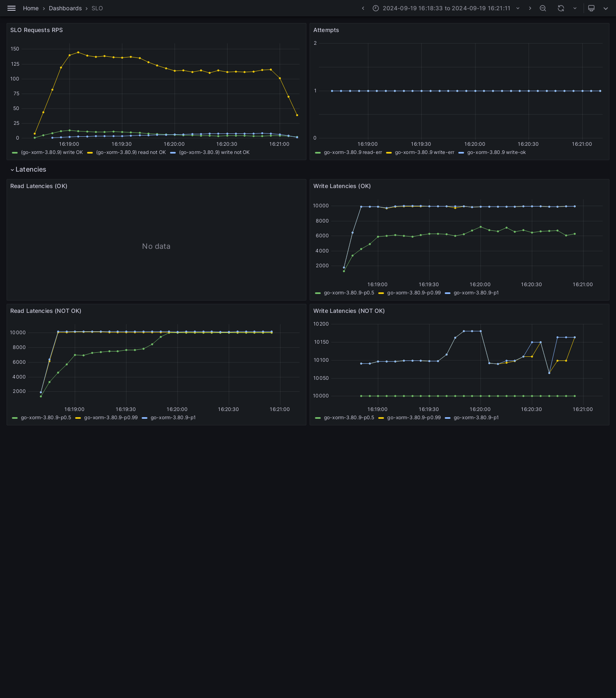The image size is (616, 698).
Task: Toggle p0.5 series in Write Latencies (NOT OK)
Action: pyautogui.click(x=349, y=418)
